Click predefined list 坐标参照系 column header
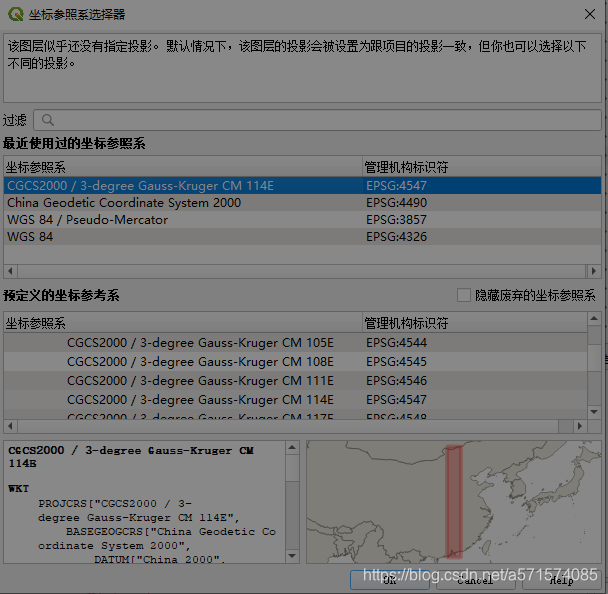 point(183,323)
